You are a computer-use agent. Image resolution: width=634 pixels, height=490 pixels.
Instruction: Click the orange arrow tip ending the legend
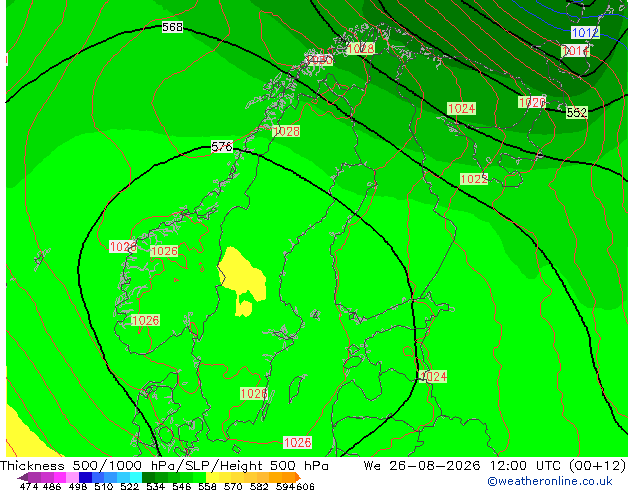pyautogui.click(x=298, y=477)
